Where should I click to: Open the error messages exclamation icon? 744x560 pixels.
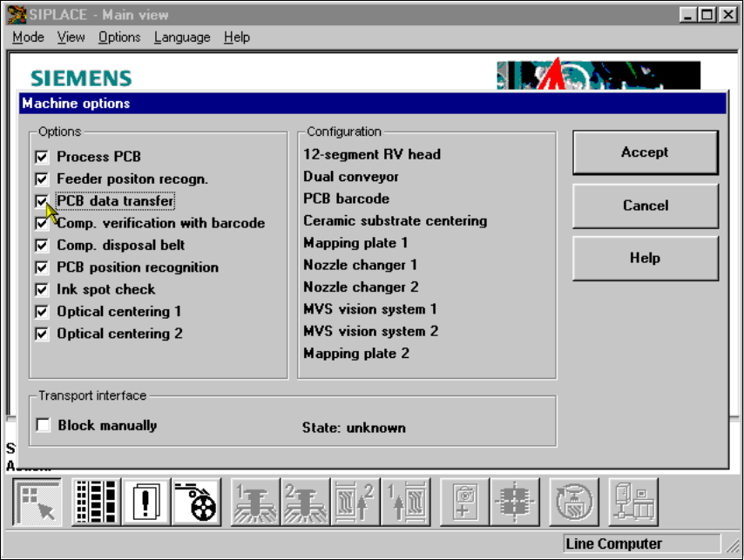point(146,503)
